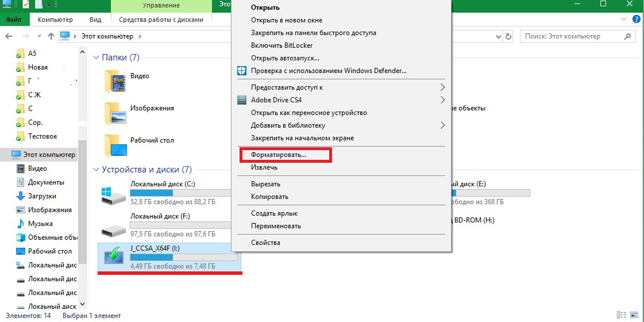Collapse the Устройства и диски (7) group
The image size is (644, 322).
(x=96, y=170)
